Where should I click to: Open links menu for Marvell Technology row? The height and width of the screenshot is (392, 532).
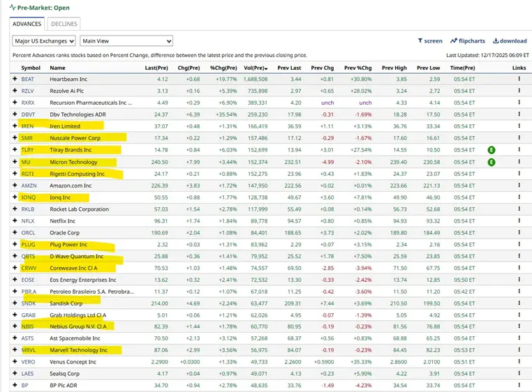[519, 349]
